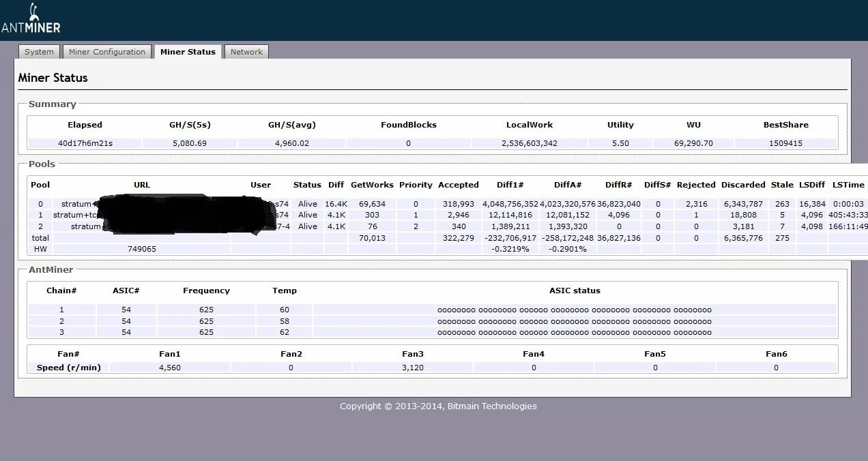Click pool 0 Rejected value 2,316
Viewport: 868px width, 461px height.
click(697, 204)
